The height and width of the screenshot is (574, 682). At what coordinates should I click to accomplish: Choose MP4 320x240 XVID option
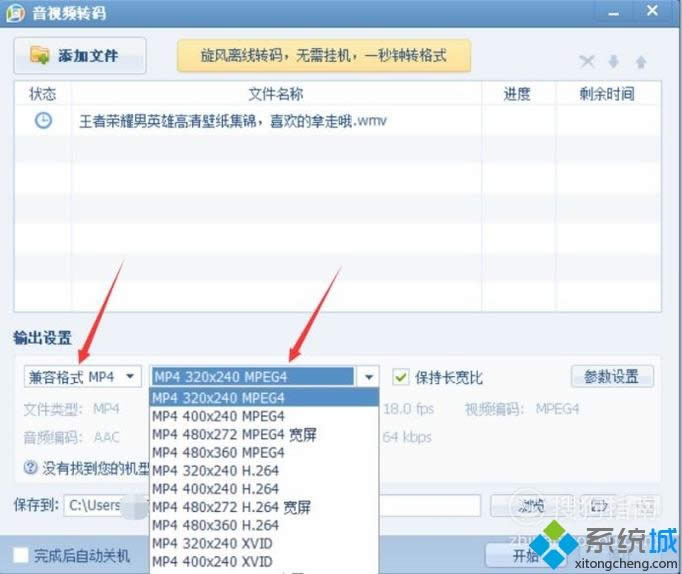tap(264, 544)
